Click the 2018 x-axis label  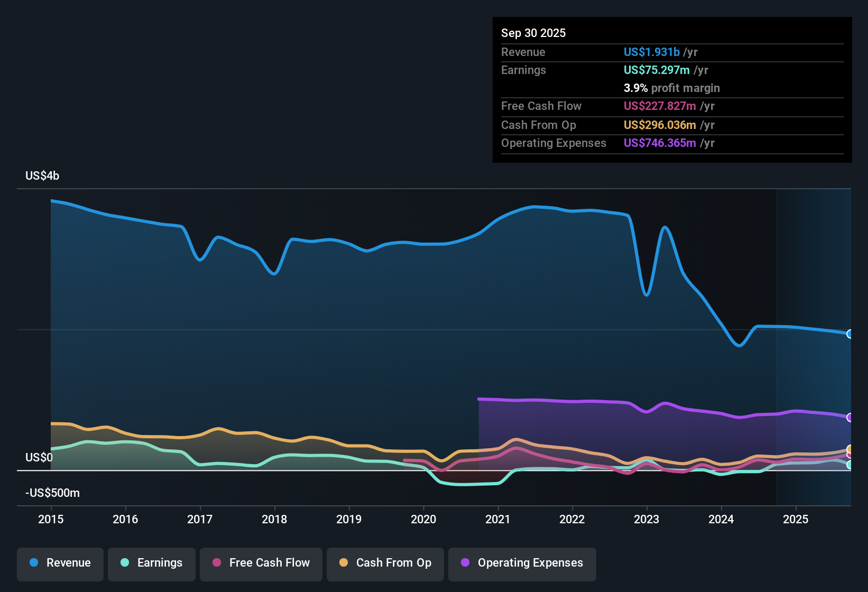pyautogui.click(x=274, y=519)
